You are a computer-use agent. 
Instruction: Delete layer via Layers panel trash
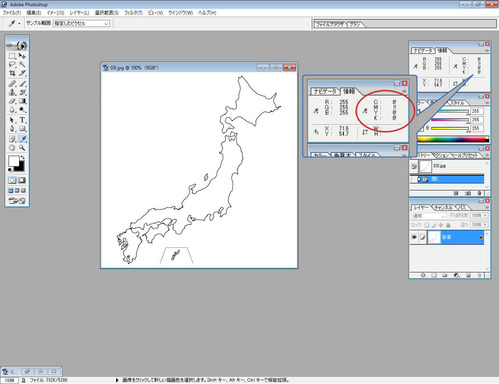point(479,275)
